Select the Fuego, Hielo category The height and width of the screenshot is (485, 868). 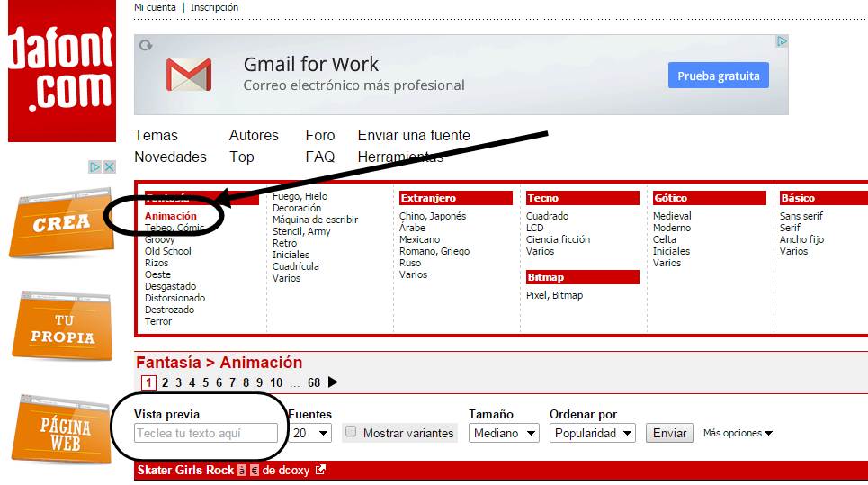click(x=300, y=196)
